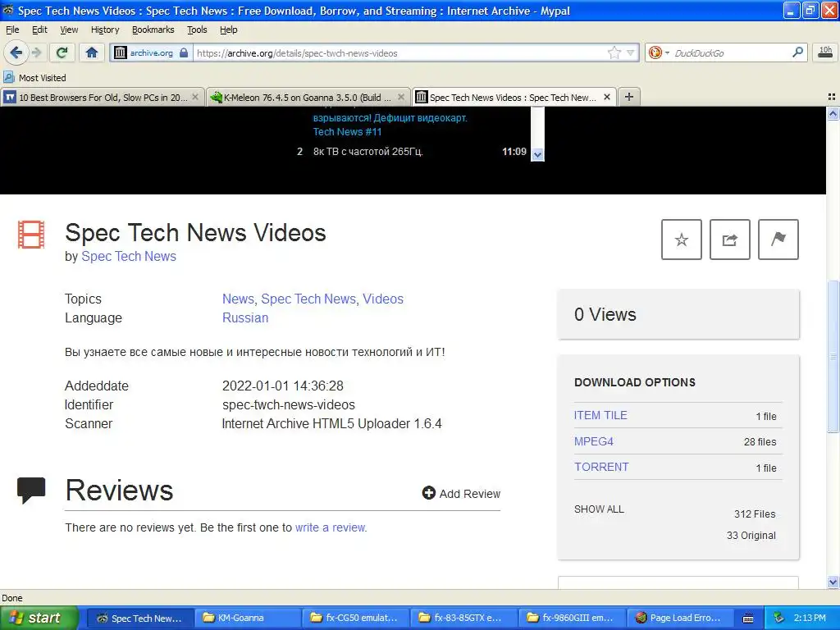
Task: Click the Forward arrow button
Action: (36, 52)
